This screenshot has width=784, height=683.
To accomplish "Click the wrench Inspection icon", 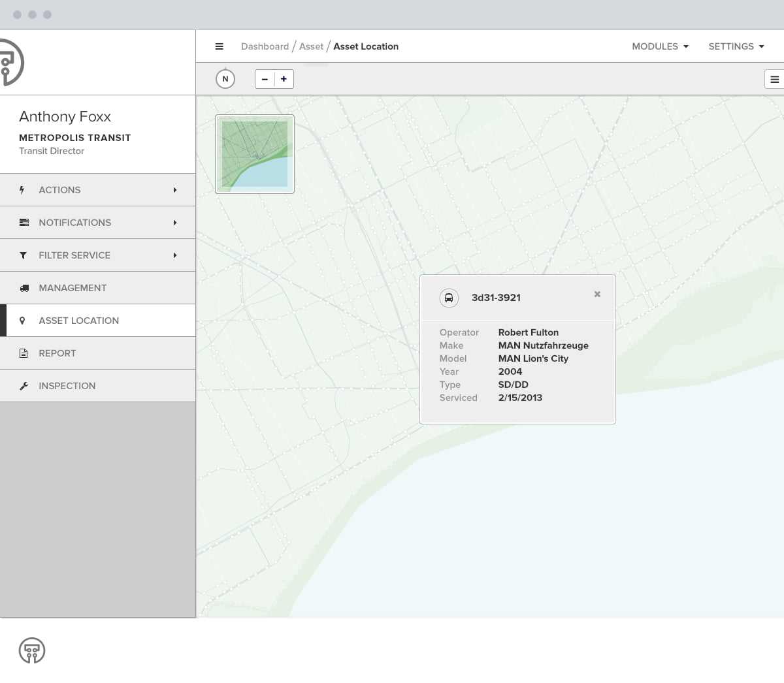I will pyautogui.click(x=24, y=386).
